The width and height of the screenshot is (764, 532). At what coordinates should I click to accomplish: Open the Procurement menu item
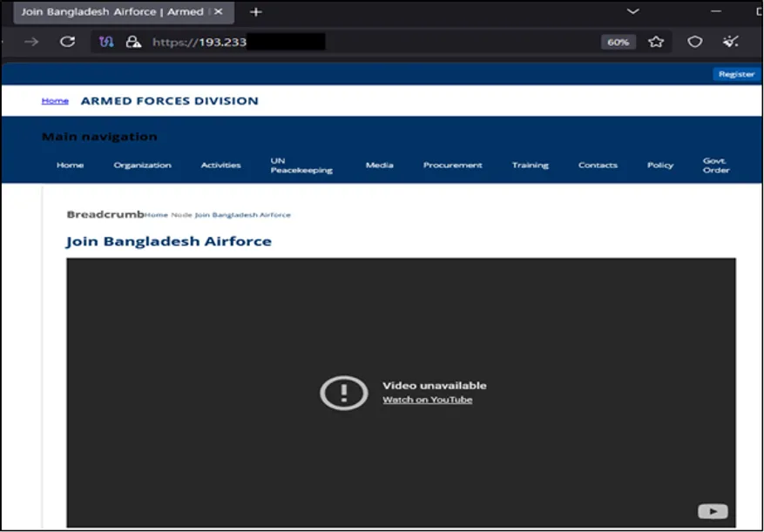pyautogui.click(x=453, y=165)
